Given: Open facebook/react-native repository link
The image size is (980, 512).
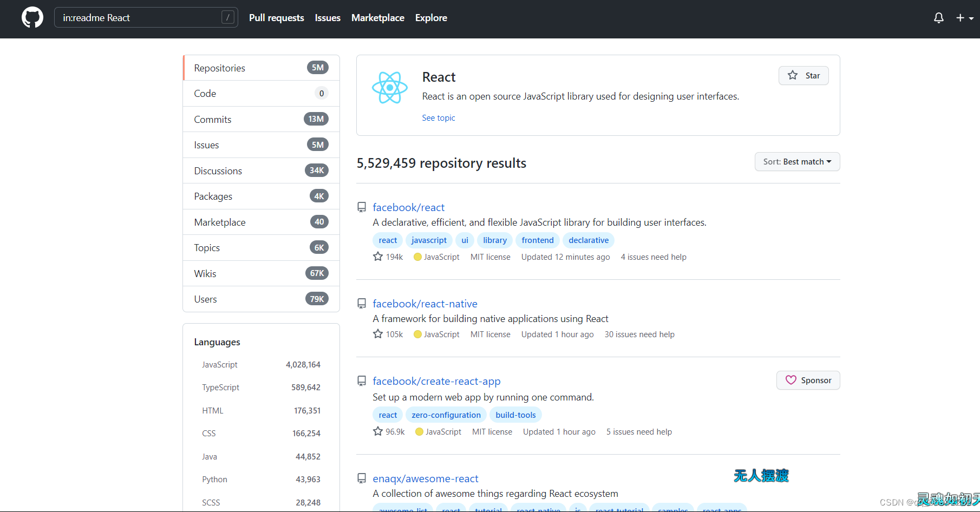Looking at the screenshot, I should click(x=425, y=304).
